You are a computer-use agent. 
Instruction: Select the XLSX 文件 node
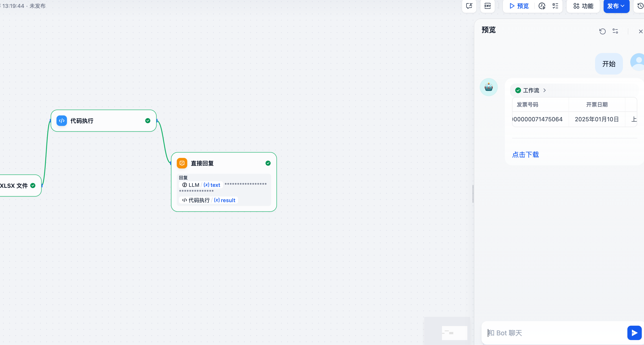[15, 186]
